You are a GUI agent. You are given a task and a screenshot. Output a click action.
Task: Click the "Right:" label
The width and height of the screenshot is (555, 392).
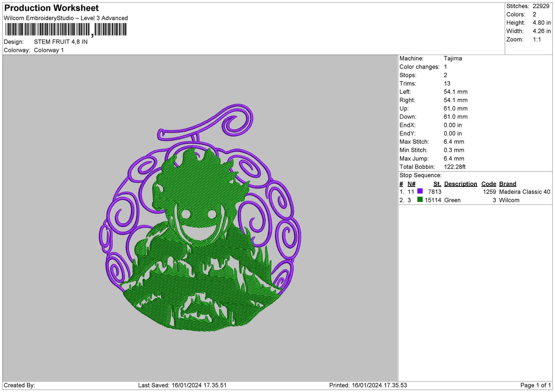pos(407,100)
